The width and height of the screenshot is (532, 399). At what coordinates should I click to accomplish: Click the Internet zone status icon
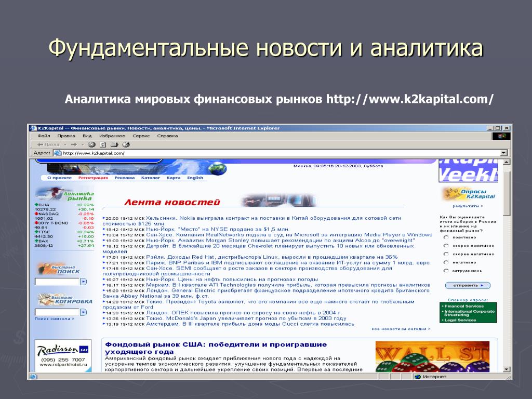[418, 377]
